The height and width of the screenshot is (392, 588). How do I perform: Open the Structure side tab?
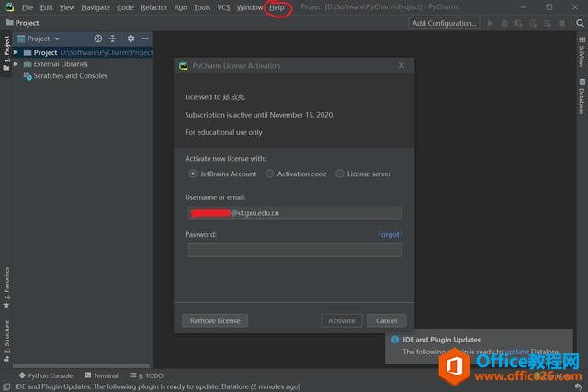pyautogui.click(x=6, y=341)
